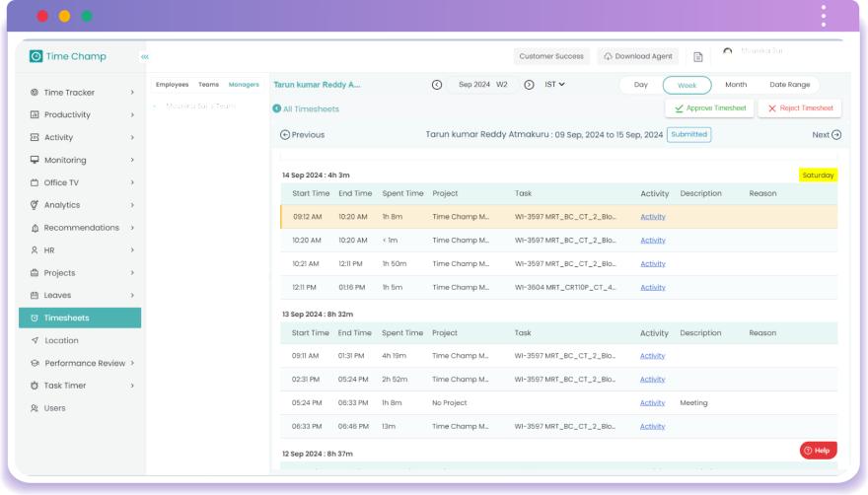Select the Month view
This screenshot has height=495, width=868.
(736, 85)
